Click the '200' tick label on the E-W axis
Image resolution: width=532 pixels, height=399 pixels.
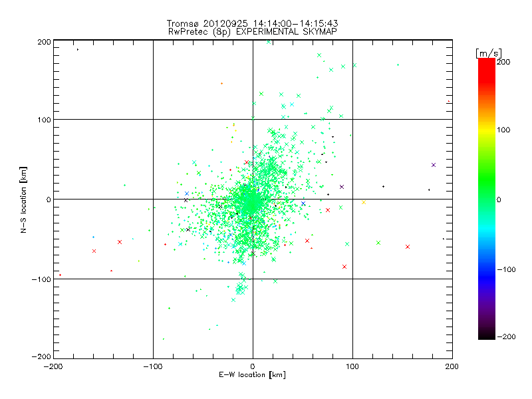pyautogui.click(x=452, y=366)
